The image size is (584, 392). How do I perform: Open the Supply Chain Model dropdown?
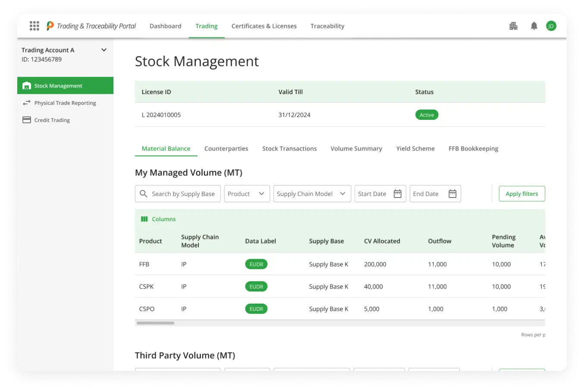(x=312, y=194)
